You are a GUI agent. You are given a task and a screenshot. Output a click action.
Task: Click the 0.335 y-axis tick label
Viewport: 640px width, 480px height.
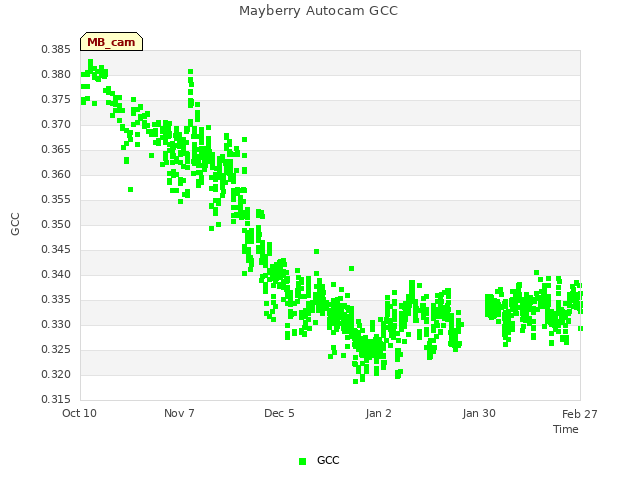click(x=56, y=300)
